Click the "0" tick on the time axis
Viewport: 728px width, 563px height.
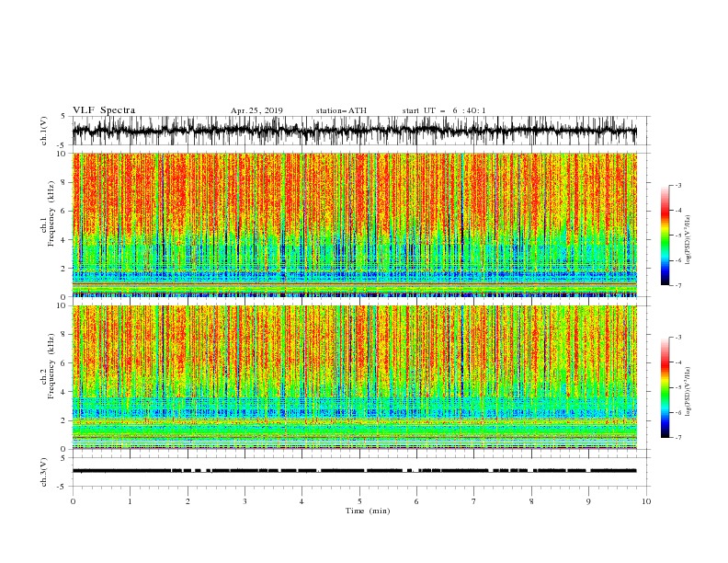[x=73, y=501]
